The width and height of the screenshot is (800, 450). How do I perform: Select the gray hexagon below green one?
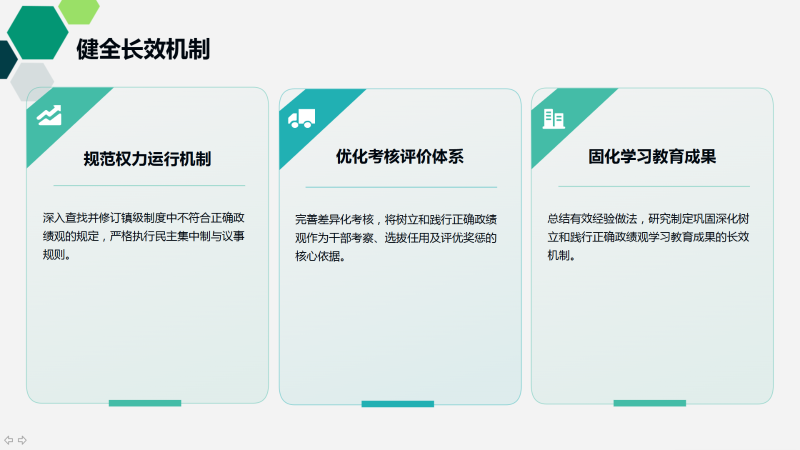tap(30, 80)
